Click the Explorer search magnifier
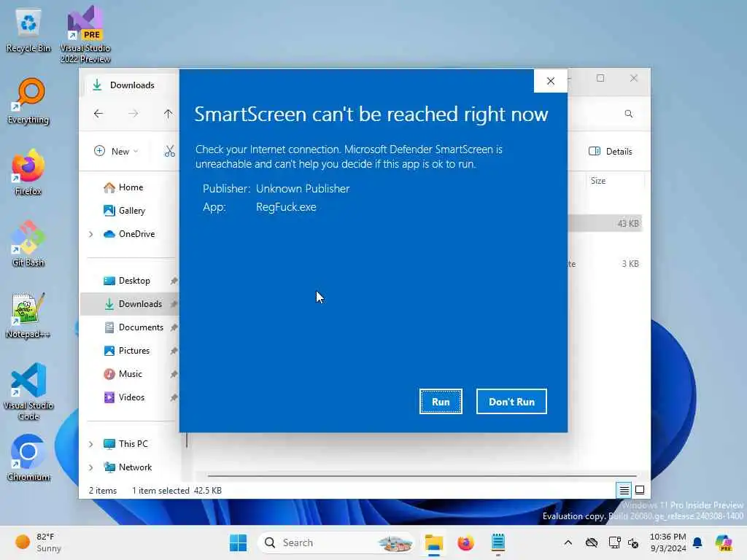This screenshot has height=560, width=747. [x=629, y=113]
